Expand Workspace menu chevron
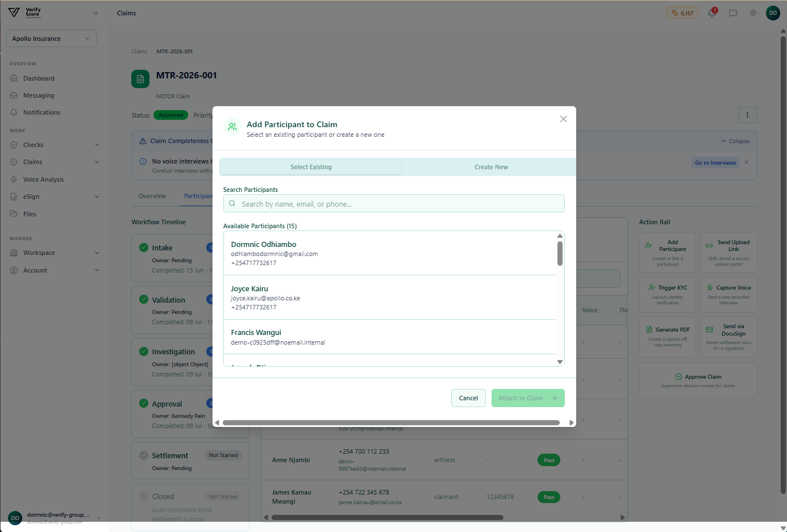The width and height of the screenshot is (787, 532). [x=97, y=253]
